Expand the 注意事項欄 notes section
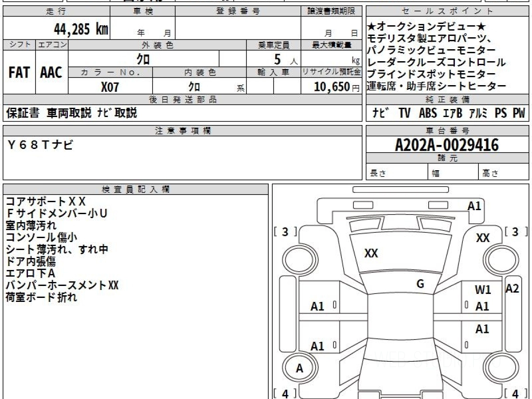 click(181, 130)
